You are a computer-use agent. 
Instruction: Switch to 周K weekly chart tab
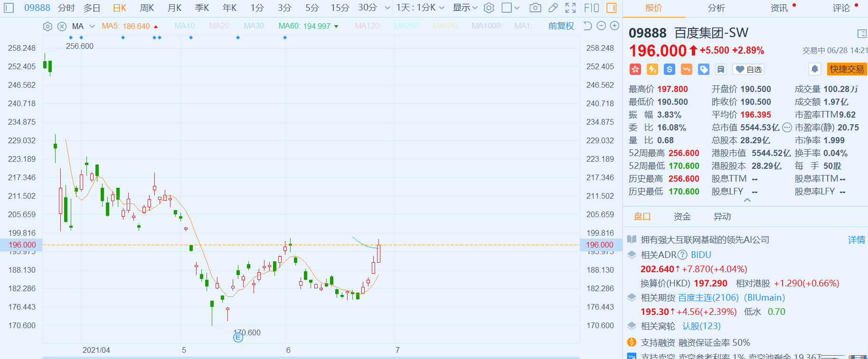147,8
